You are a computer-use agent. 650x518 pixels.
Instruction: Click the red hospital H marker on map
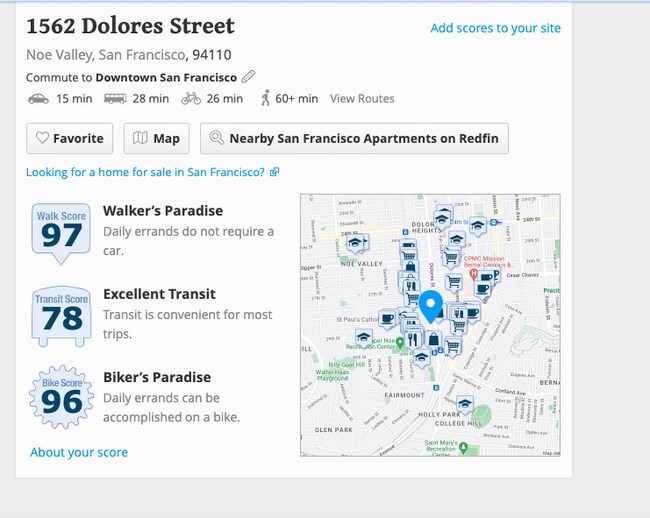[473, 274]
